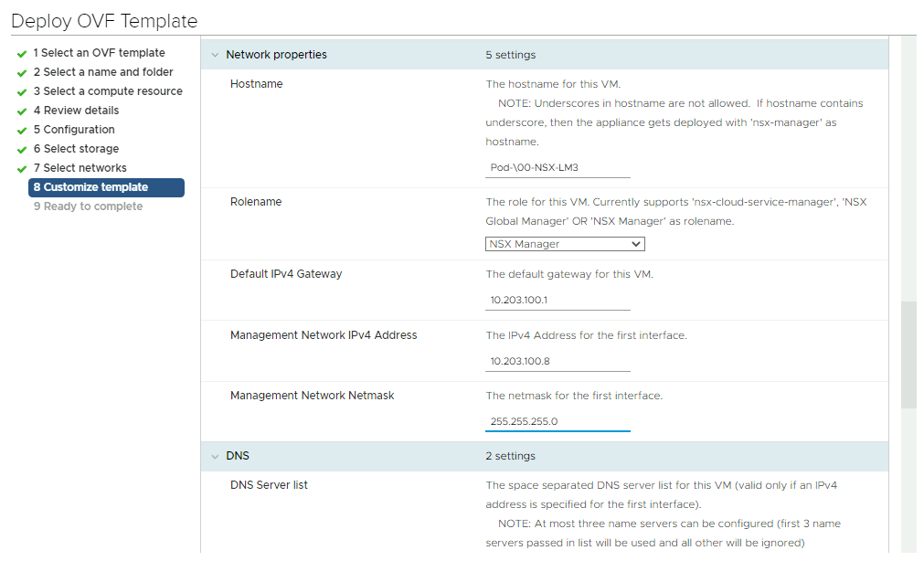924x561 pixels.
Task: Collapse the DNS settings section
Action: coord(216,456)
